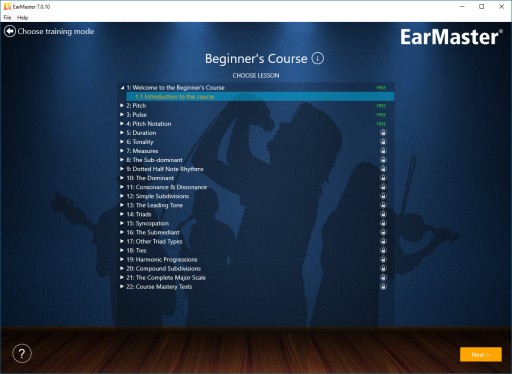512x374 pixels.
Task: Click the back arrow next to Choose training mode
Action: pos(10,31)
